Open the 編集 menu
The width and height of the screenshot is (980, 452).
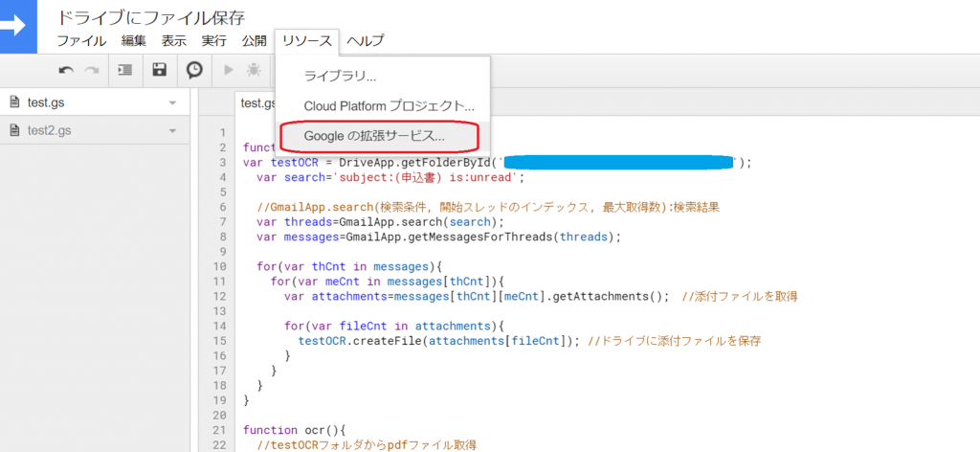[x=134, y=41]
